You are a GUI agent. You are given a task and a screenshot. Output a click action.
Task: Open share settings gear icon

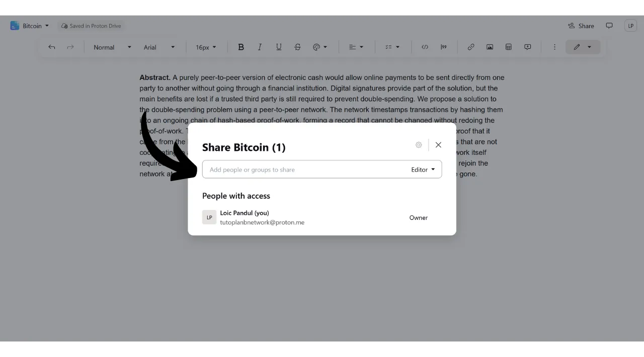click(419, 145)
